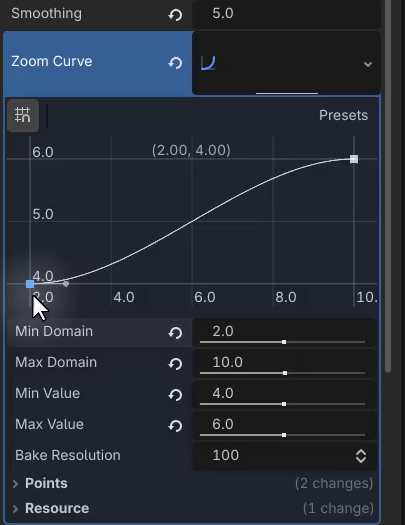Open the curve Presets menu
Viewport: 405px width, 525px height.
[343, 115]
